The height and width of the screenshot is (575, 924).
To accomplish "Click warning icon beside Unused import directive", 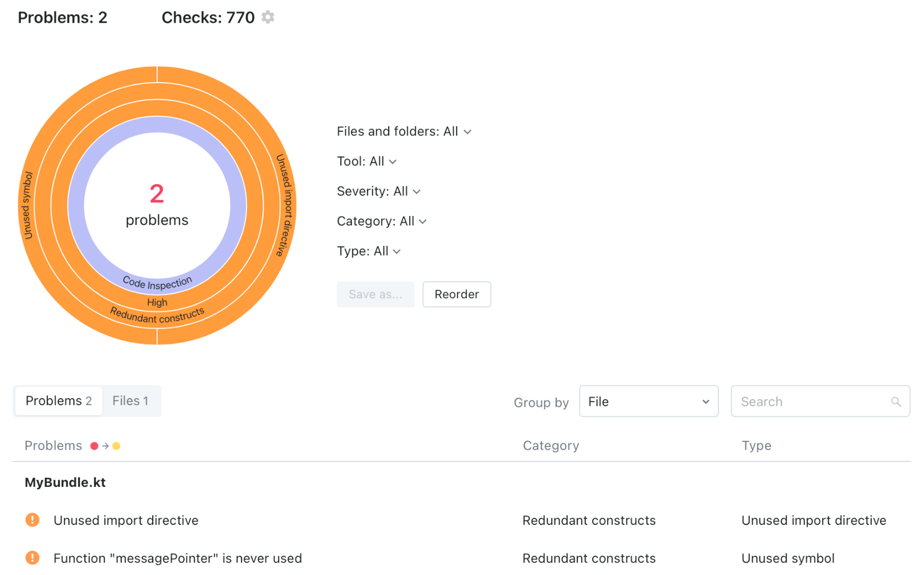I will tap(33, 520).
